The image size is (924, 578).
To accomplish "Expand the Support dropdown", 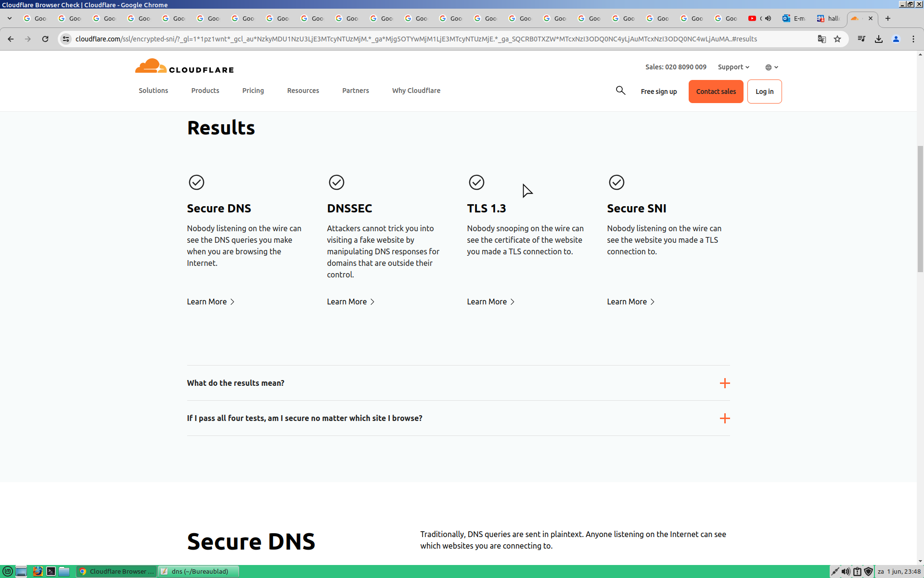I will coord(733,67).
